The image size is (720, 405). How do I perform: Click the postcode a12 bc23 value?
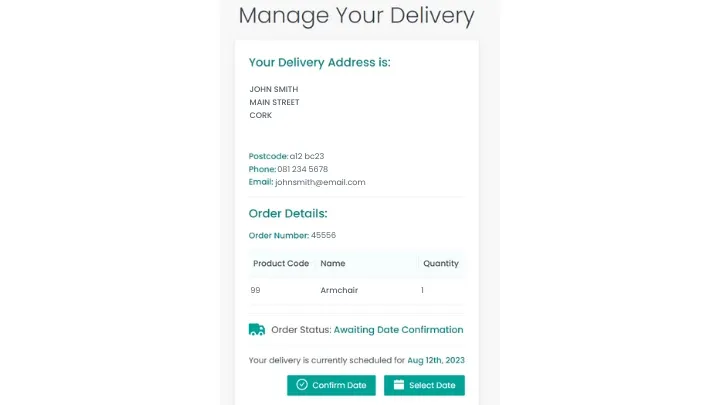point(307,156)
